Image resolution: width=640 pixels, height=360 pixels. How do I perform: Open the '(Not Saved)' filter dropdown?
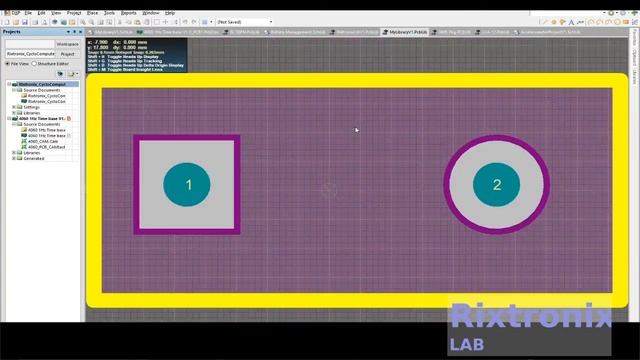click(271, 22)
